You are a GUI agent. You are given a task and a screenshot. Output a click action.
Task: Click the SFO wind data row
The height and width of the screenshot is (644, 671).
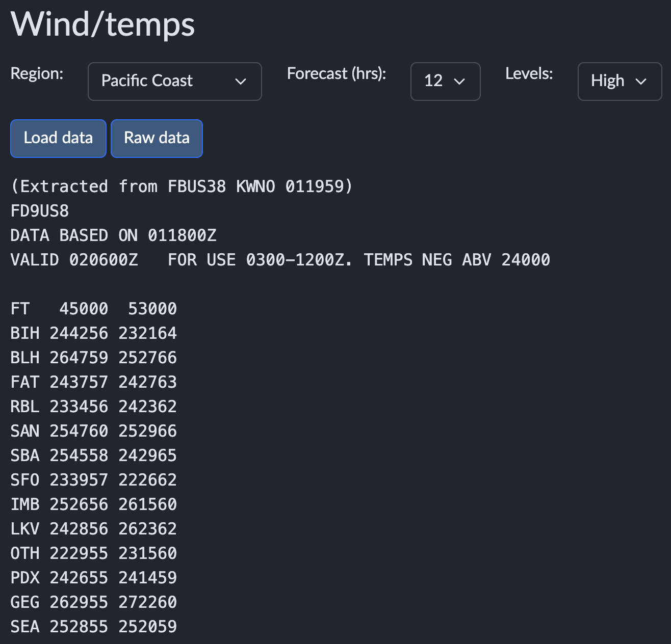[x=94, y=480]
